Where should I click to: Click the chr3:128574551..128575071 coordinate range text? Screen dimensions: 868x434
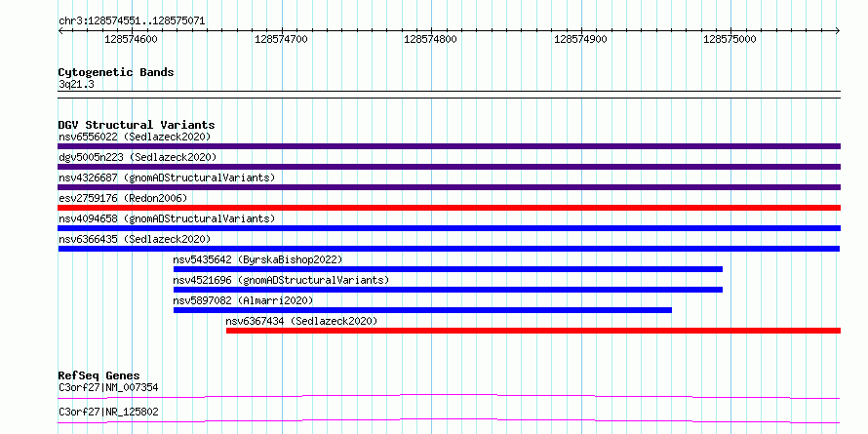pyautogui.click(x=132, y=21)
